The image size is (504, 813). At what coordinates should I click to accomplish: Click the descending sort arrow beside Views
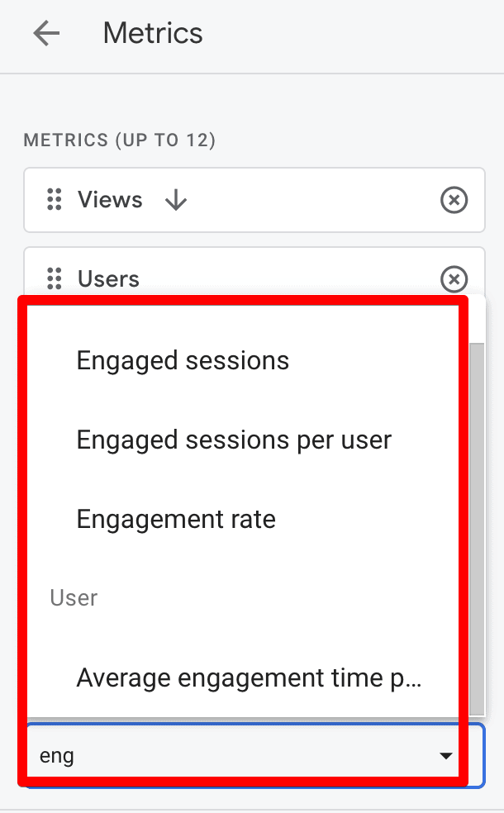click(174, 200)
